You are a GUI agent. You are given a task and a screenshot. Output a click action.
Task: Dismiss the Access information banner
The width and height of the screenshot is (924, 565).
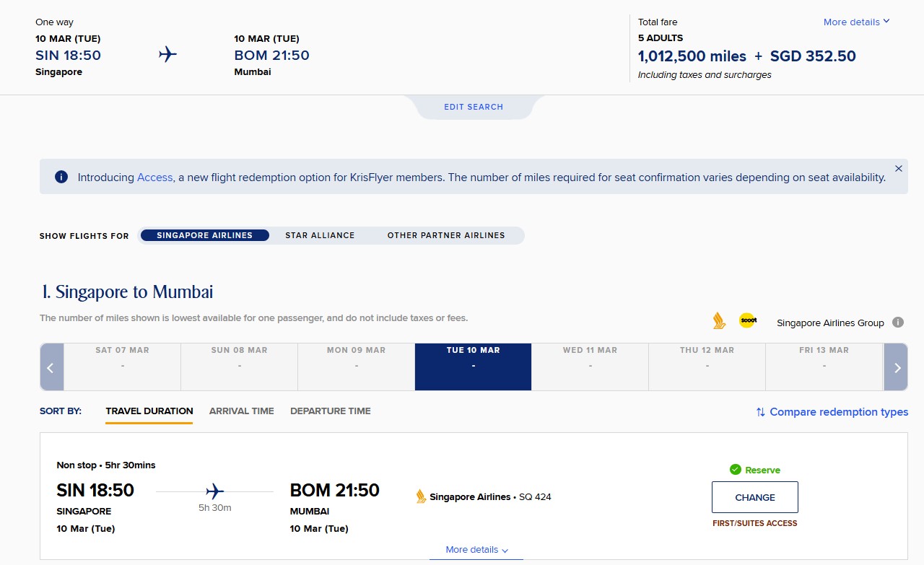(x=899, y=169)
